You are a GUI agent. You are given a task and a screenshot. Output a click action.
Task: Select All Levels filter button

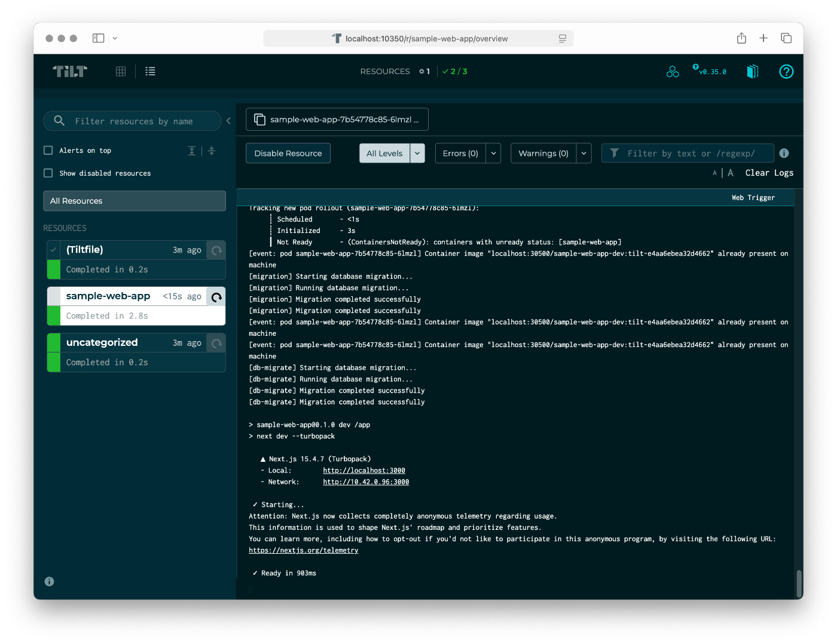[384, 154]
